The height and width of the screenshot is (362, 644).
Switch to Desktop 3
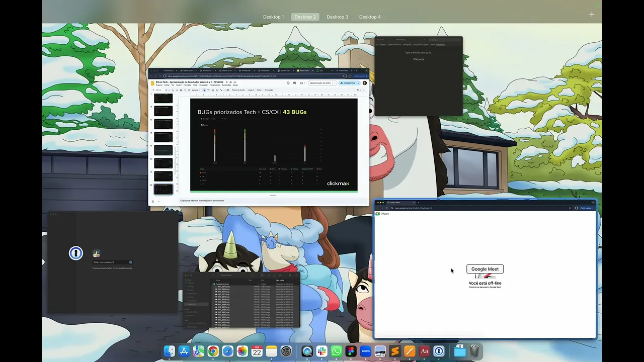pyautogui.click(x=338, y=17)
